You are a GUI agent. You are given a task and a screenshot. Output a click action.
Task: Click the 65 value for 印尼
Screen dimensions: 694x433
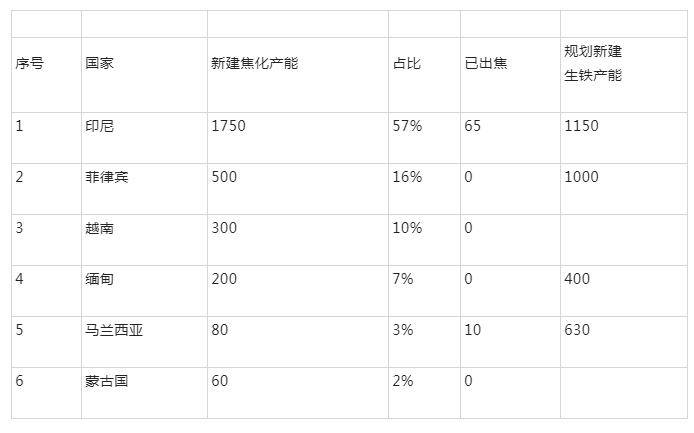pos(473,126)
